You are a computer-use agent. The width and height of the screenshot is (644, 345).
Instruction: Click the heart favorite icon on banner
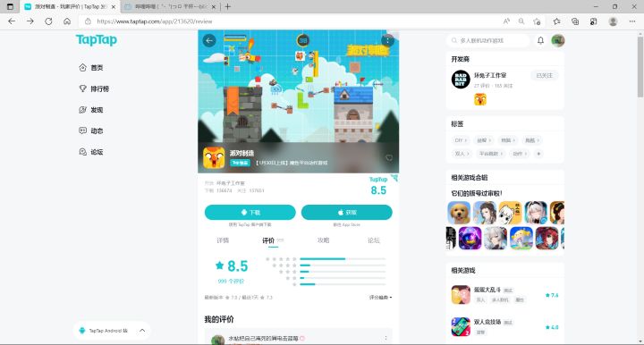coord(388,158)
